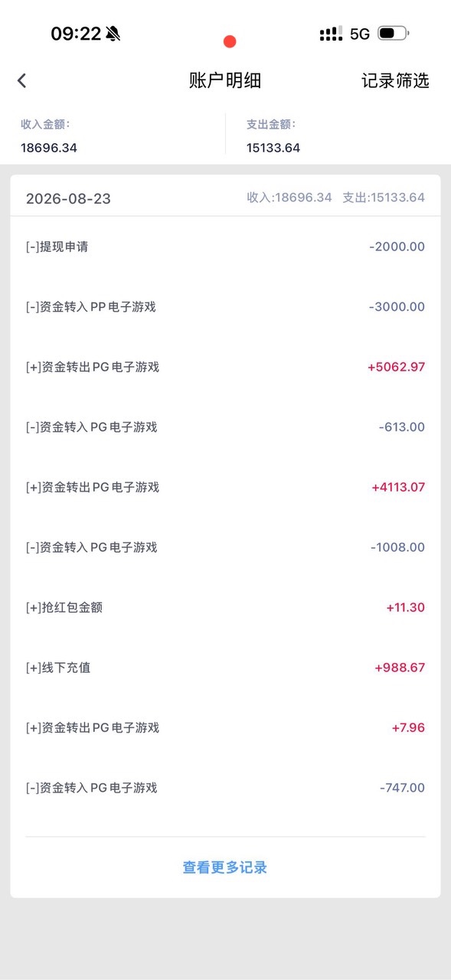Open the -747.00 PG transfer-in entry

click(x=225, y=788)
